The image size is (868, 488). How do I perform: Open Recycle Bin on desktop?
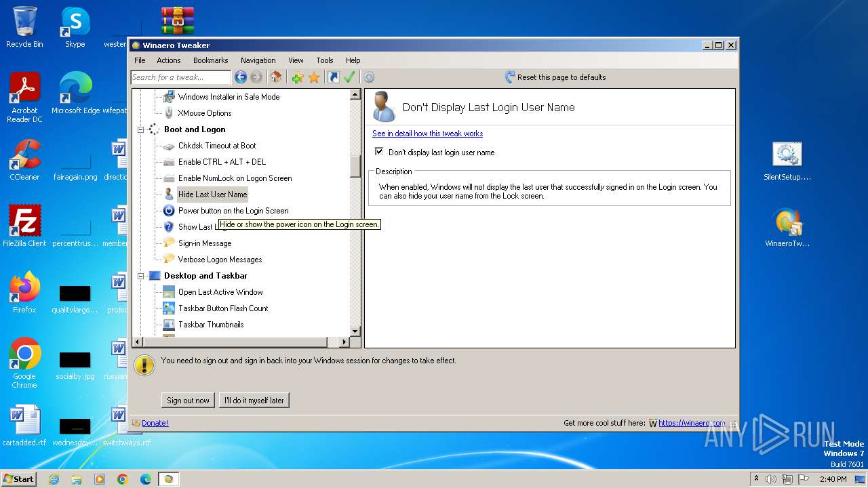[x=24, y=27]
